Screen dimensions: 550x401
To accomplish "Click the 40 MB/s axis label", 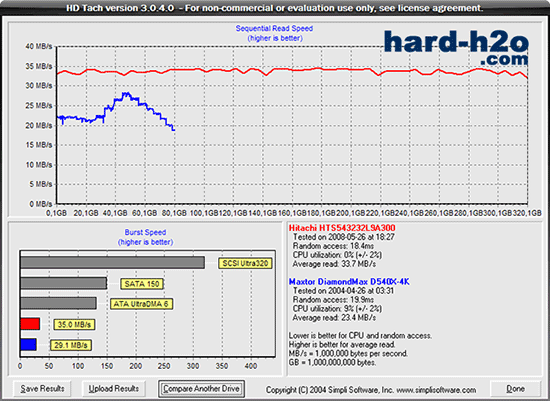I will click(x=39, y=46).
